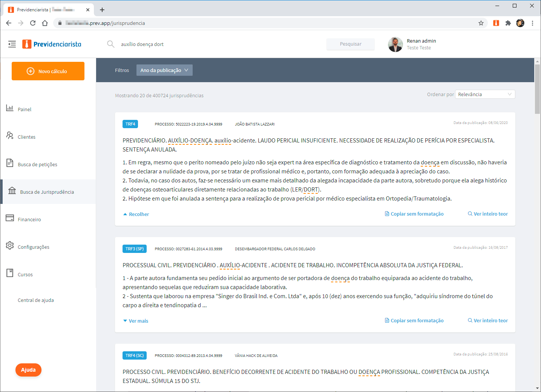Image resolution: width=541 pixels, height=392 pixels.
Task: Select the Cursos bookmark icon
Action: tap(10, 274)
